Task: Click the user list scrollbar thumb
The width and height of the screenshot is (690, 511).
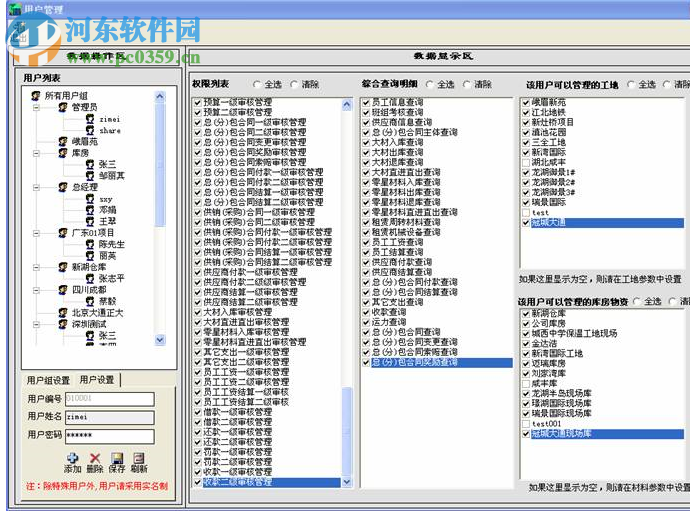Action: (160, 164)
